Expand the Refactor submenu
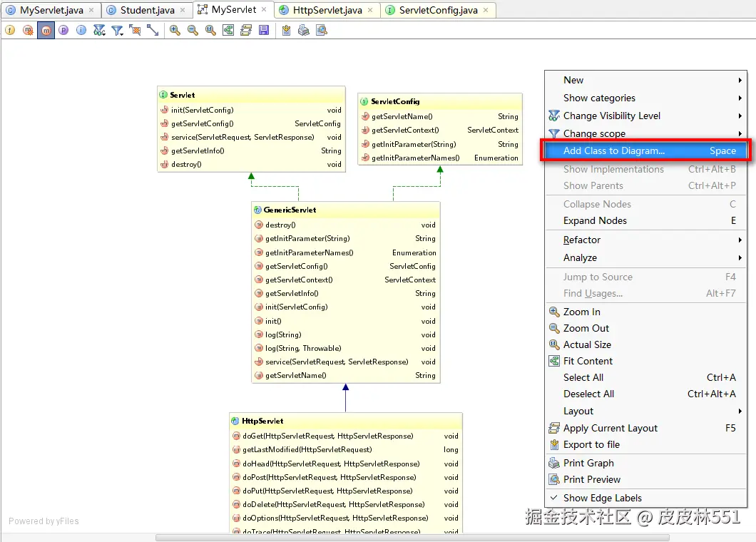Viewport: 756px width, 542px height. [646, 240]
